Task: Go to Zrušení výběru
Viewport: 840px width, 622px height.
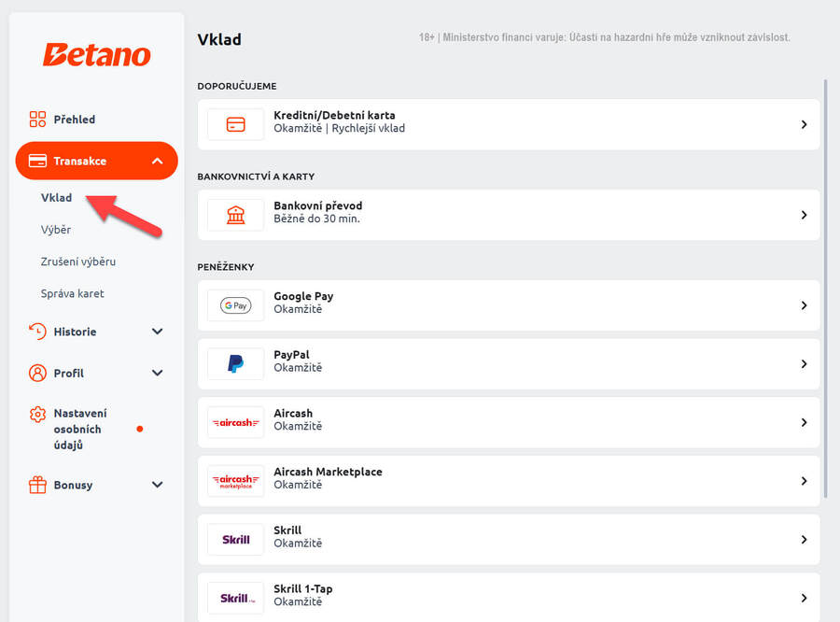Action: pos(78,262)
